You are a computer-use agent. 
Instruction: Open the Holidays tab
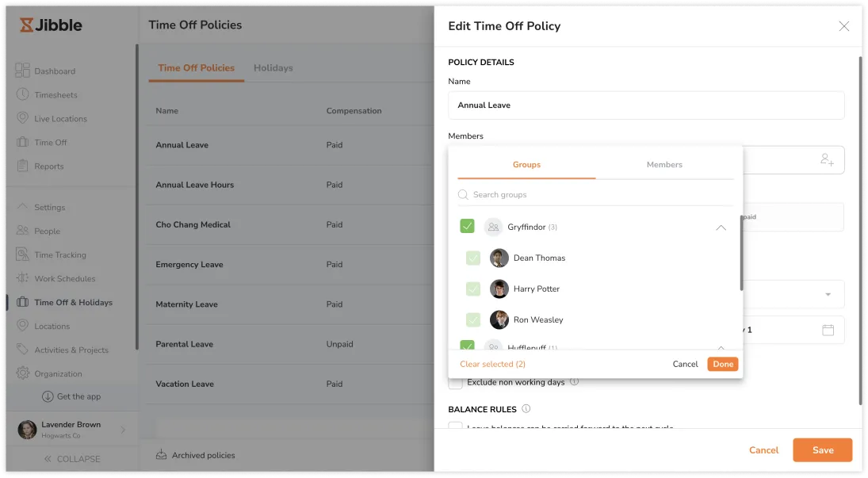273,68
